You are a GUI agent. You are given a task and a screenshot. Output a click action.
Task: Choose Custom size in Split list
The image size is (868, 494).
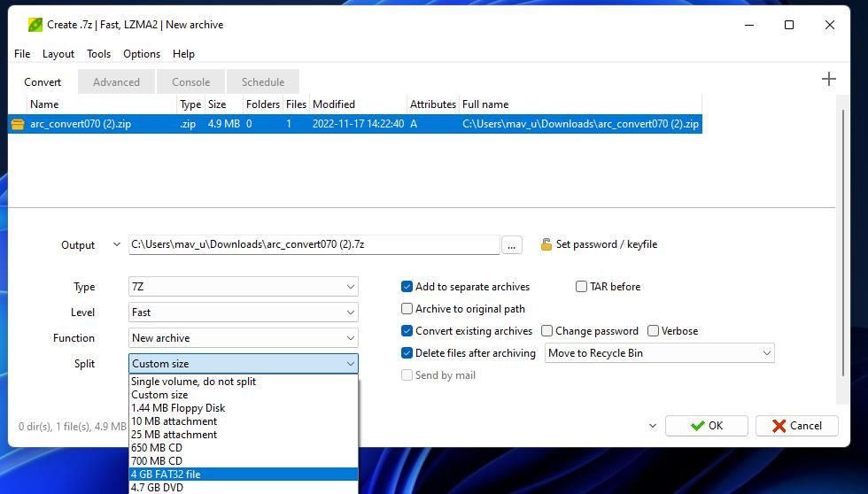(x=244, y=395)
